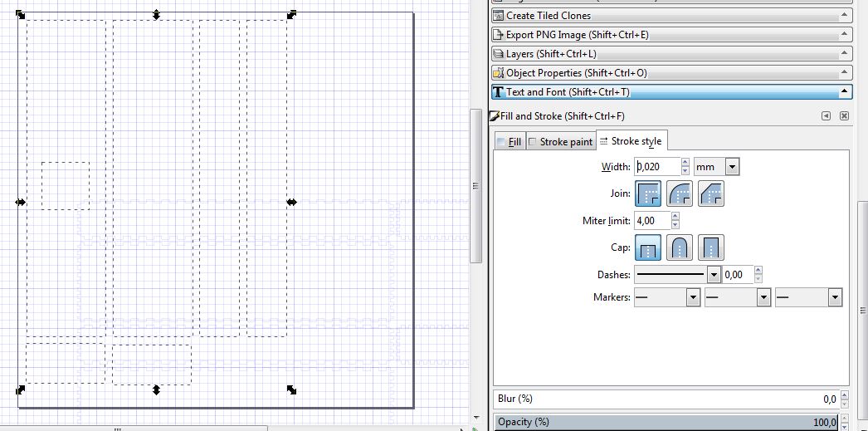
Task: Increase Miter limit with up arrow
Action: [x=675, y=217]
